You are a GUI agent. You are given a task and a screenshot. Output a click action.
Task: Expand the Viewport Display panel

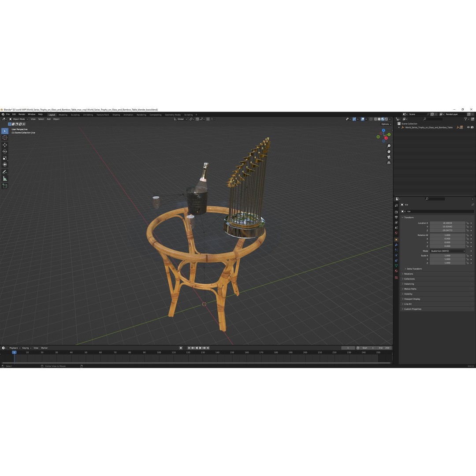[x=411, y=299]
